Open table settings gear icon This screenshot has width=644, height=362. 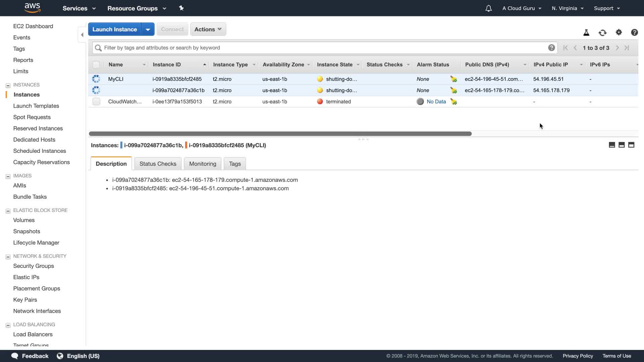(619, 32)
